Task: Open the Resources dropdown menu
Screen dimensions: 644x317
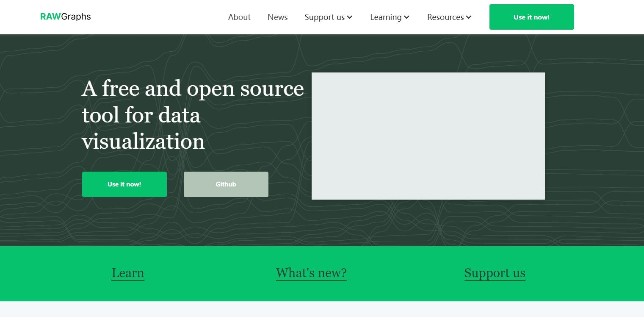Action: [449, 17]
